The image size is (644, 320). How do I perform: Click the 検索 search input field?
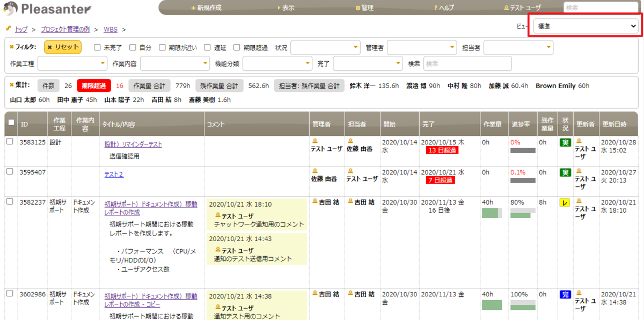[x=601, y=7]
